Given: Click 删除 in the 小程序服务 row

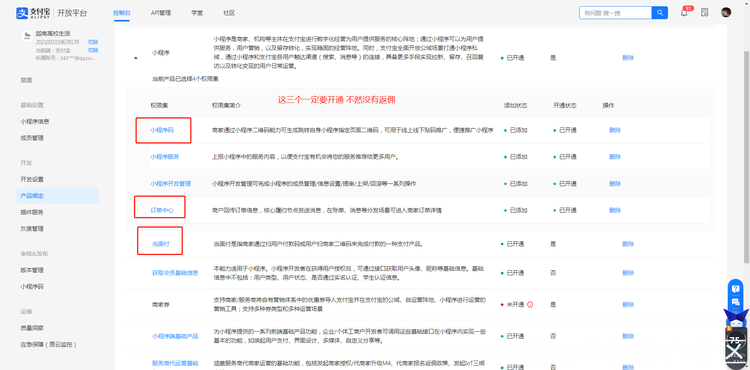Looking at the screenshot, I should click(x=615, y=157).
